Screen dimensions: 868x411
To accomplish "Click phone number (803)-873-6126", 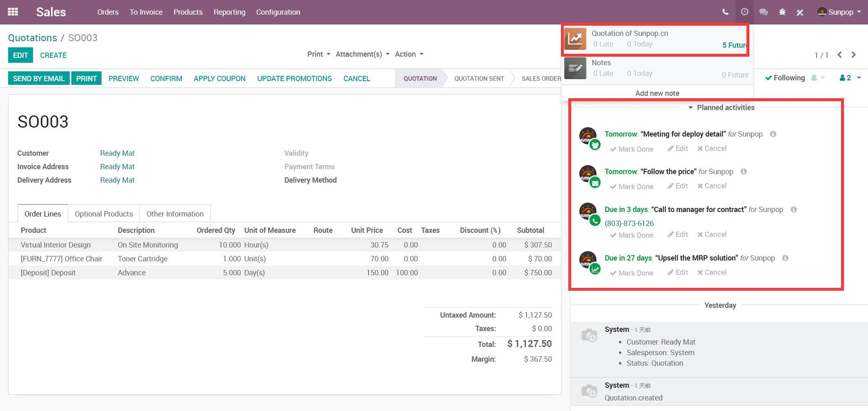I will [x=629, y=223].
